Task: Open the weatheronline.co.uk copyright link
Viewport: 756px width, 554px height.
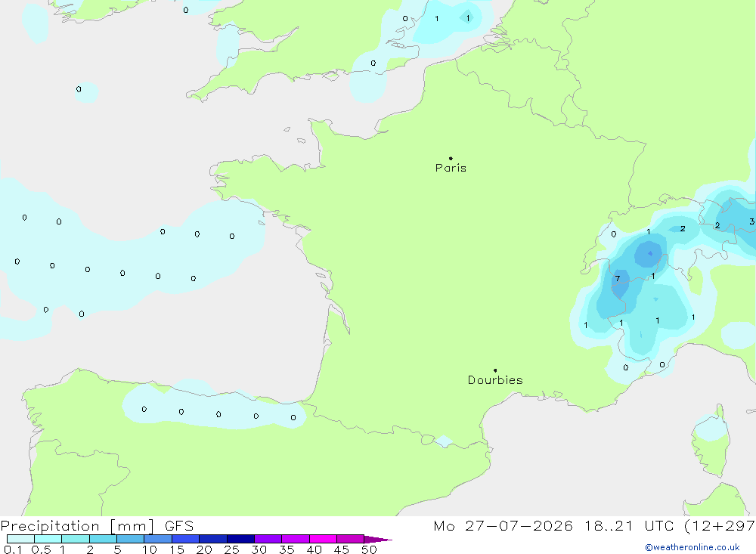Action: pos(692,547)
